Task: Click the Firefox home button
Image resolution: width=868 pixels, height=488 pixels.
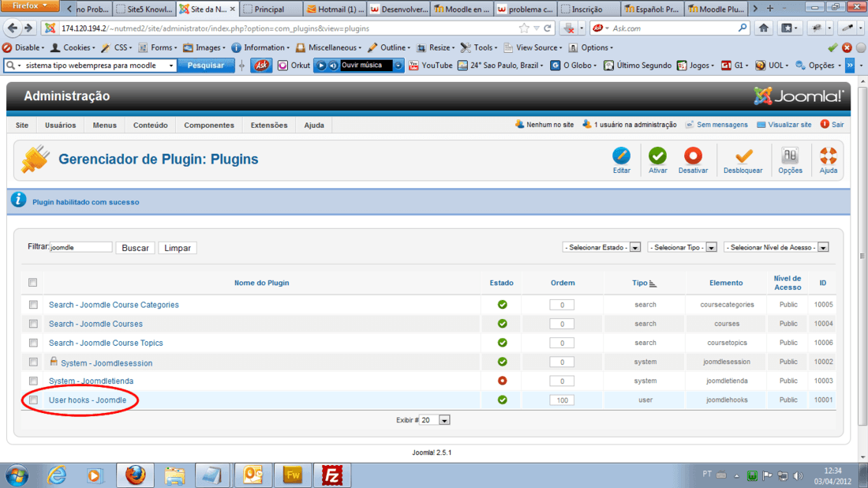Action: 763,28
